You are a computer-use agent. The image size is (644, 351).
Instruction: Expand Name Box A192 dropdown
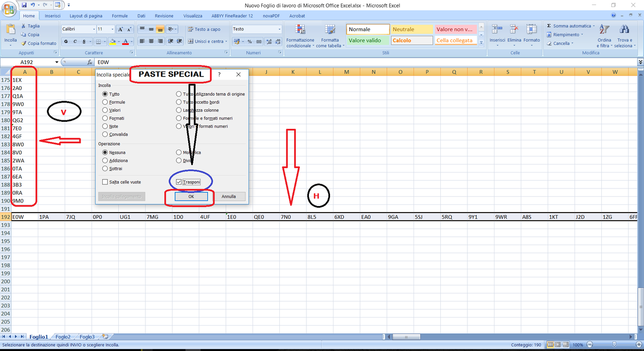[56, 62]
